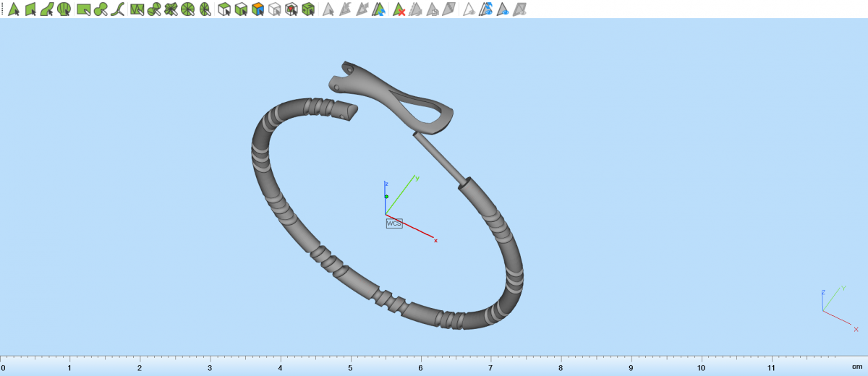The image size is (868, 376).
Task: Toggle the white triangle with eye icon
Action: [469, 9]
